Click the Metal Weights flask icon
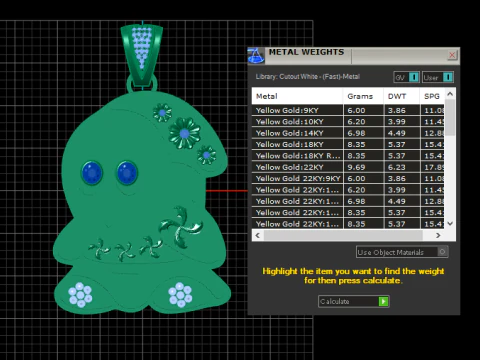The image size is (480, 360). [256, 56]
